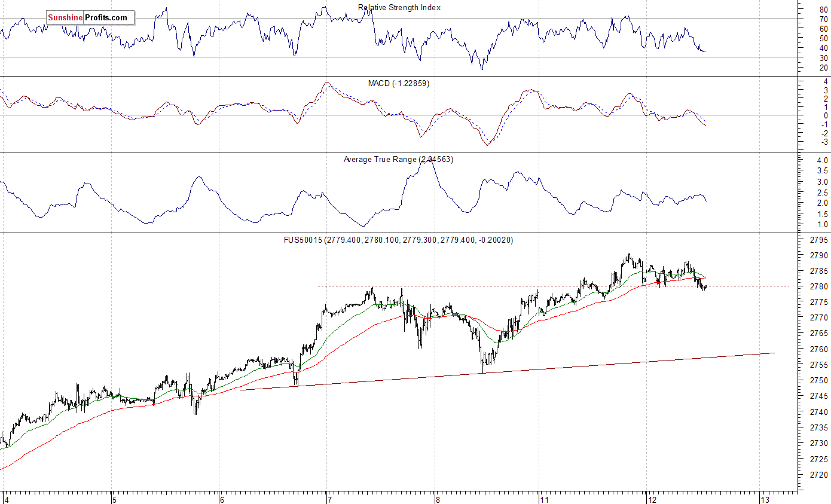This screenshot has height=504, width=831.
Task: Select Average True Range axis label 3.5
Action: click(x=823, y=172)
